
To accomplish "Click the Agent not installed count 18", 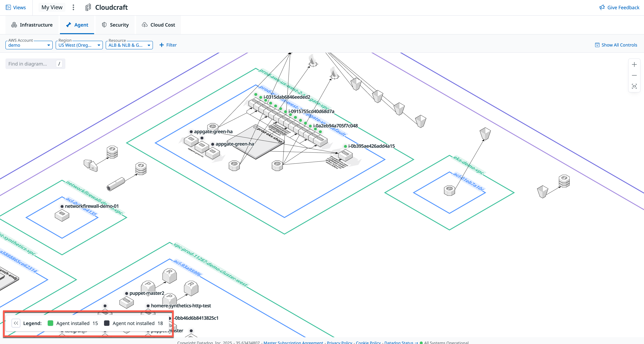I will 160,323.
